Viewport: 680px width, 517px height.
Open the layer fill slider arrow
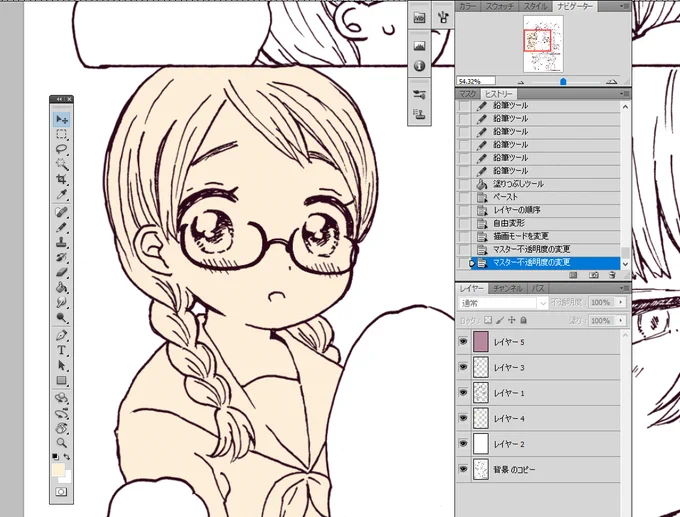click(x=621, y=321)
